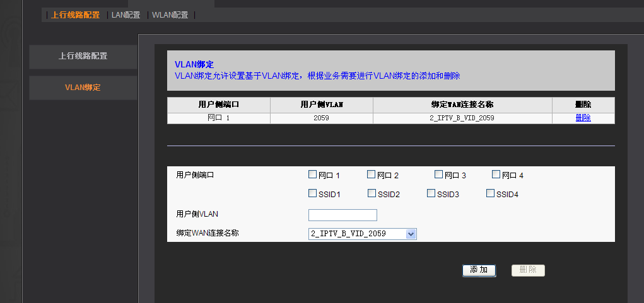Click the 绑定WAN连接名称 column header

462,105
